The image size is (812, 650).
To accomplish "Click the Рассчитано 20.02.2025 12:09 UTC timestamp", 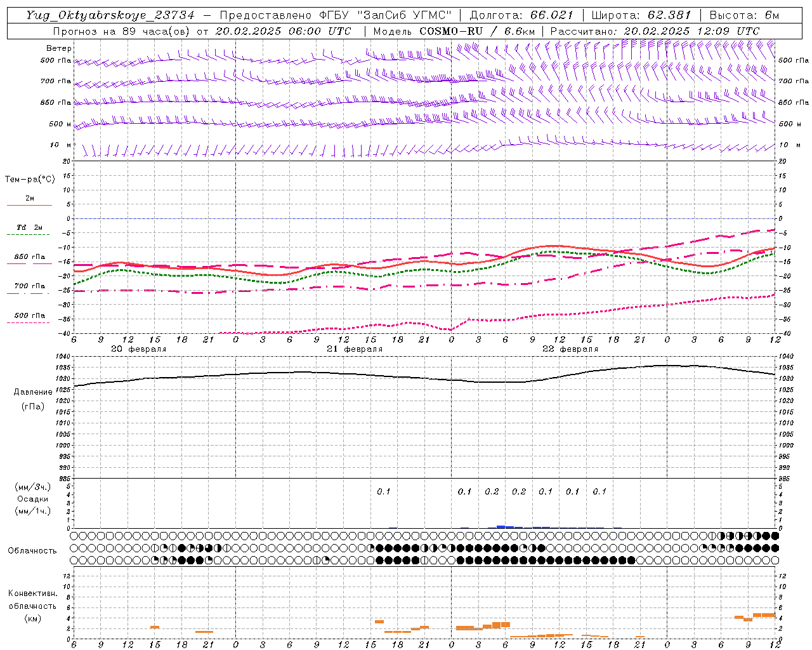I will click(655, 31).
